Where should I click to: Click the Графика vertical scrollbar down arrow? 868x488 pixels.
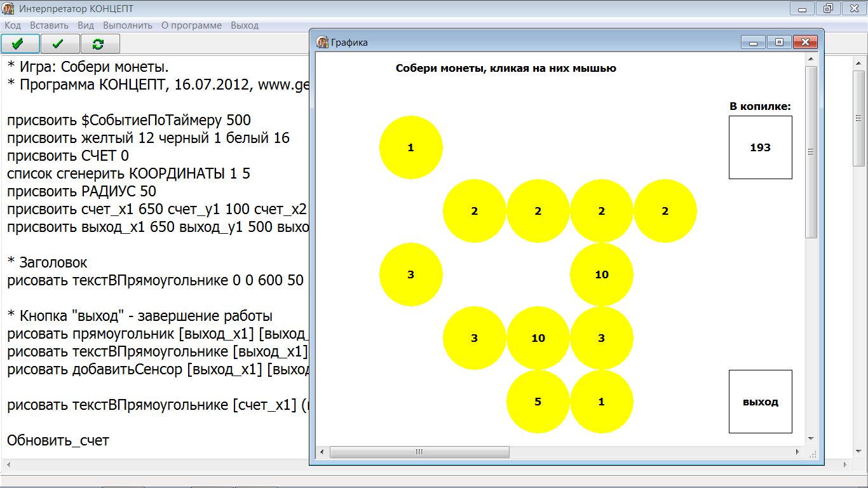(x=811, y=438)
